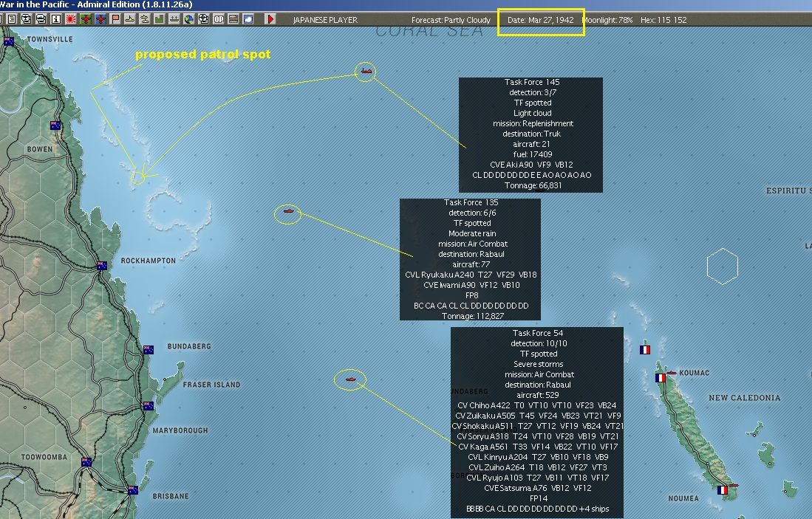Click the OP toolbar button
Image resolution: width=812 pixels, height=519 pixels.
click(x=219, y=19)
